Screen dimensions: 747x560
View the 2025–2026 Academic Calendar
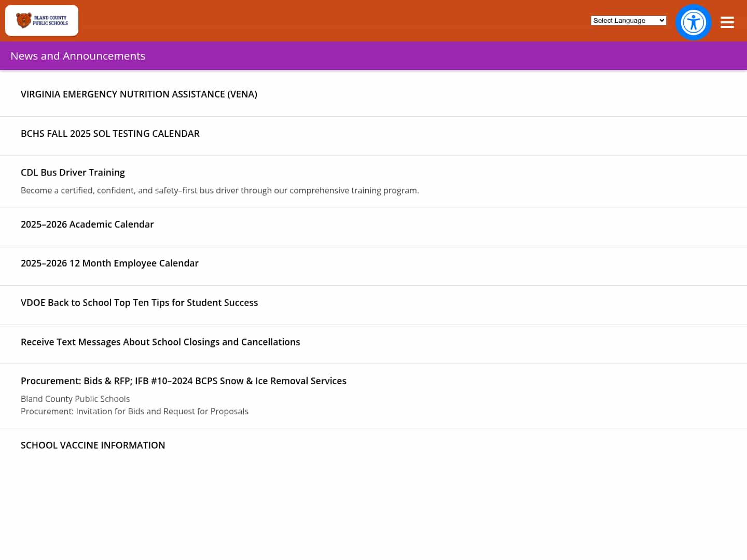[x=87, y=225]
